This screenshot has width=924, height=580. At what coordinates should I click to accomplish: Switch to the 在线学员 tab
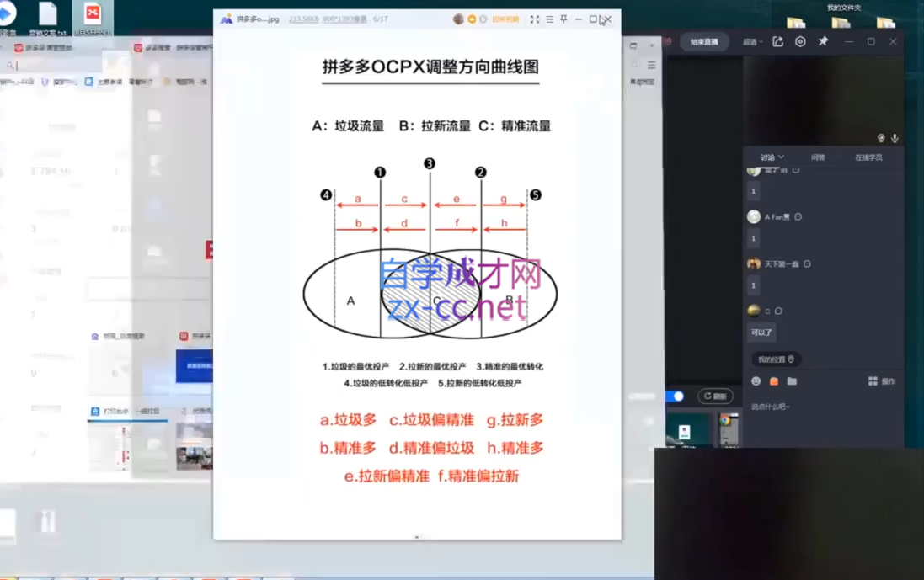(x=868, y=157)
